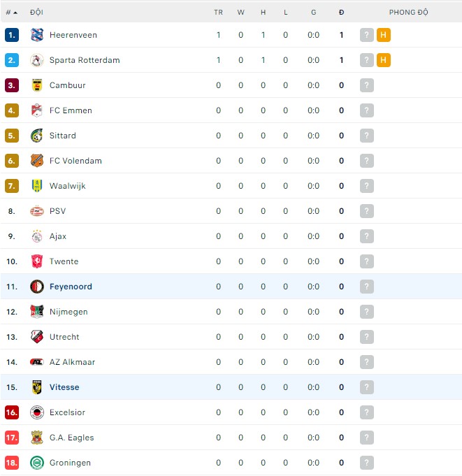Click the Ajax club logo
The width and height of the screenshot is (462, 476).
[x=37, y=236]
